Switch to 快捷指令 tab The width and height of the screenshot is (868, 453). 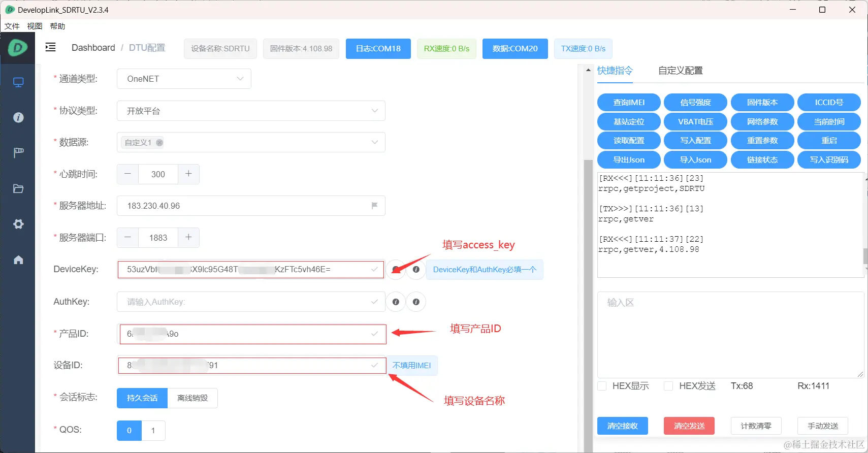(x=615, y=71)
